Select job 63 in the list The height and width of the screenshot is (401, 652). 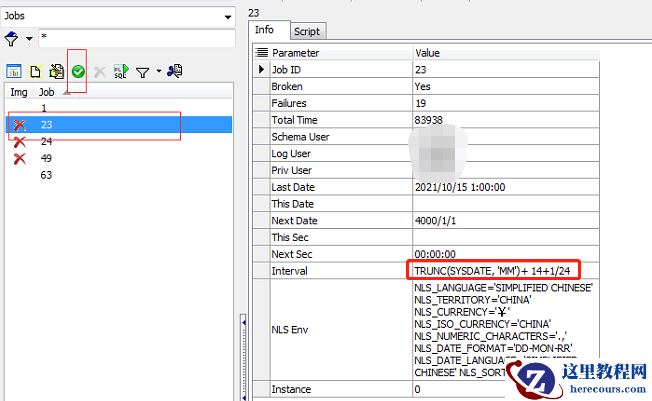(47, 175)
